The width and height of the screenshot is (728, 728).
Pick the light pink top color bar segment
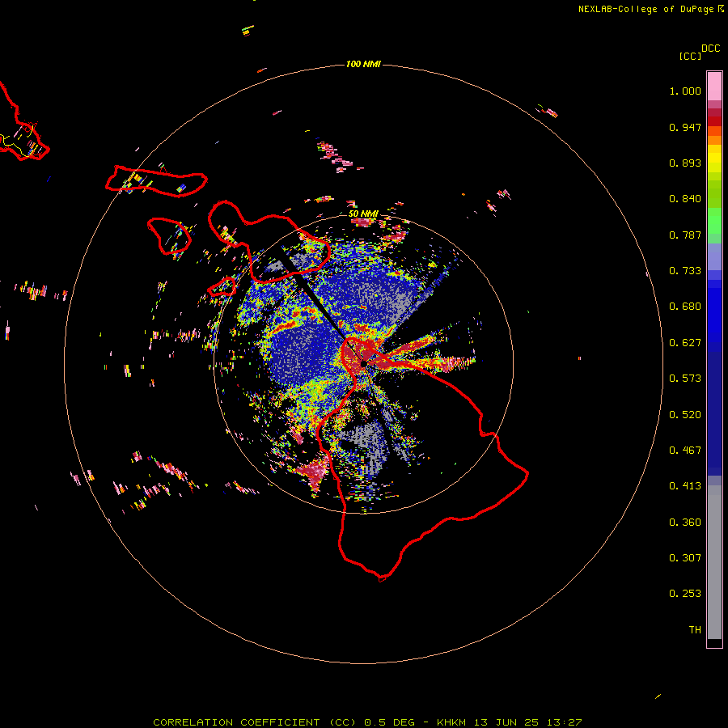pos(714,87)
